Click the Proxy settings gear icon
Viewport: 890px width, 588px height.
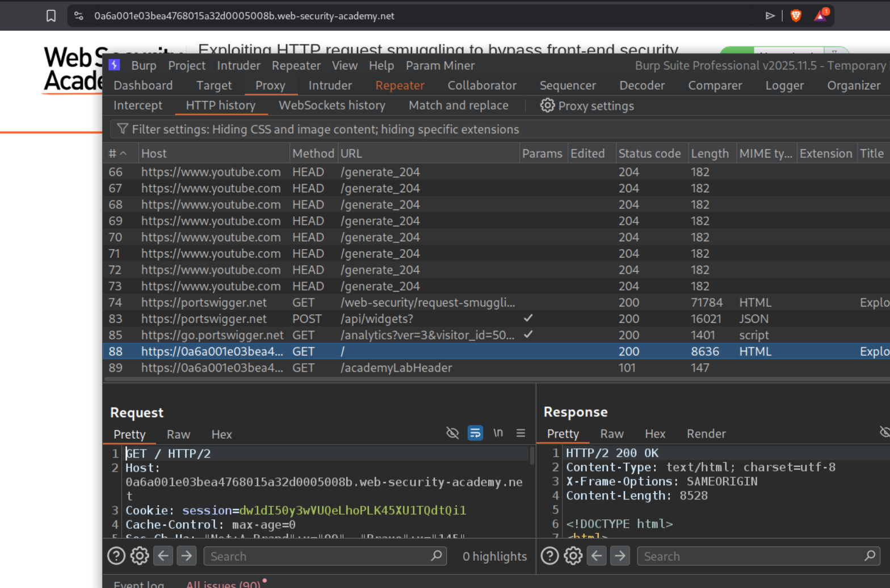point(547,106)
